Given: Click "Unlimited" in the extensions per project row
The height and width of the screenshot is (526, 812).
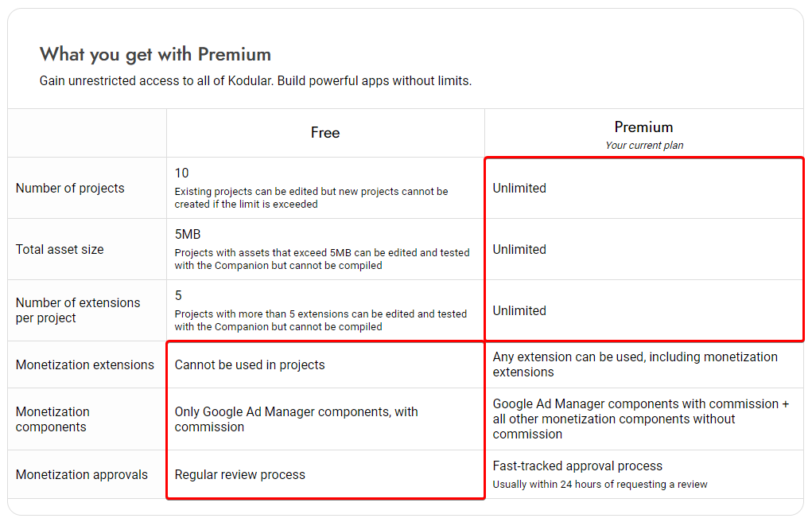Looking at the screenshot, I should (x=519, y=311).
